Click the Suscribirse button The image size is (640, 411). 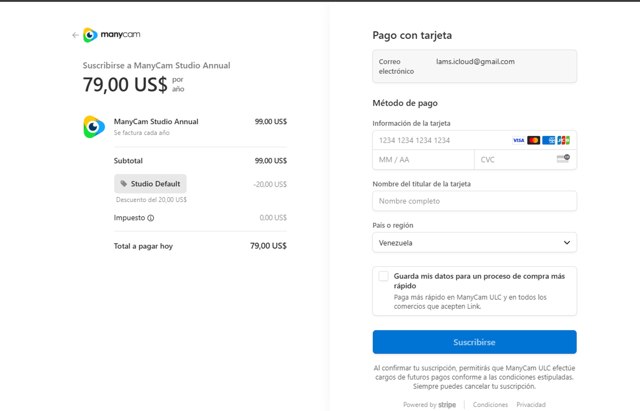(474, 342)
